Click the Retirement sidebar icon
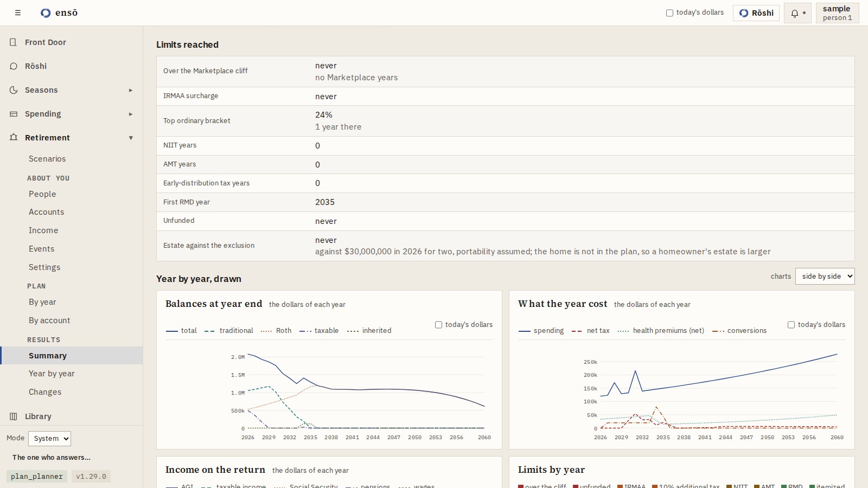Image resolution: width=868 pixels, height=488 pixels. (14, 138)
